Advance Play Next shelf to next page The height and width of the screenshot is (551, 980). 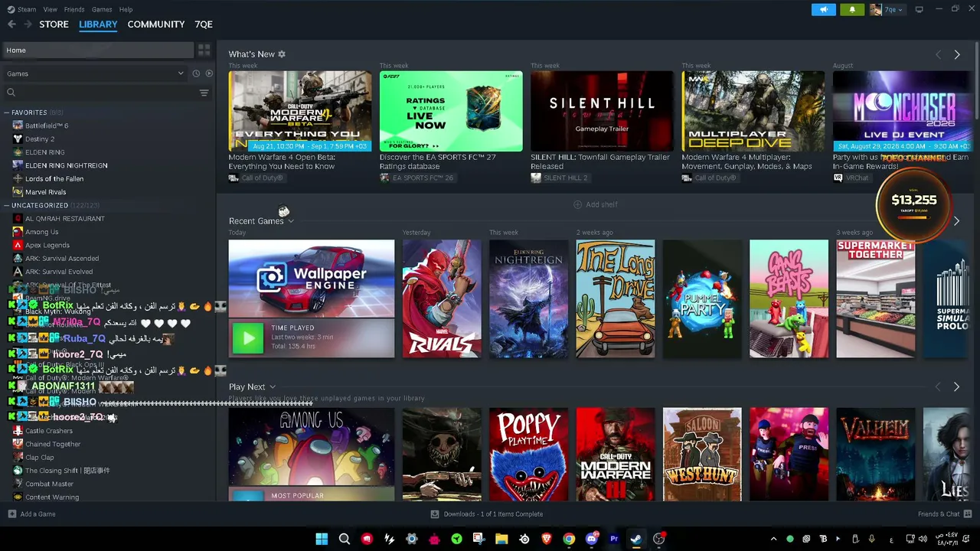click(957, 387)
